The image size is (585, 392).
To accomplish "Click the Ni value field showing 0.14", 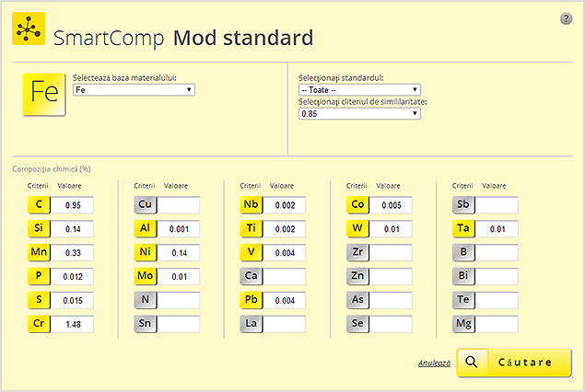I will click(x=179, y=253).
